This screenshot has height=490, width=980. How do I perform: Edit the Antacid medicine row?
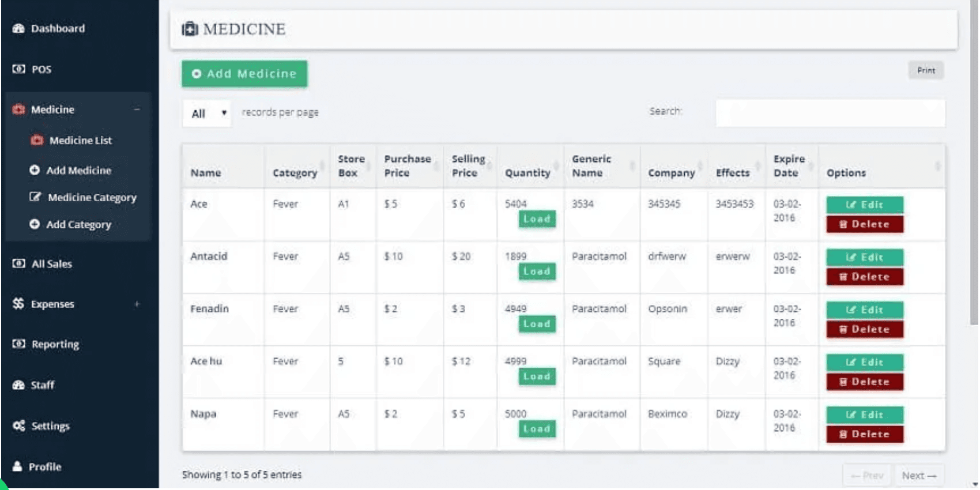[x=864, y=257]
